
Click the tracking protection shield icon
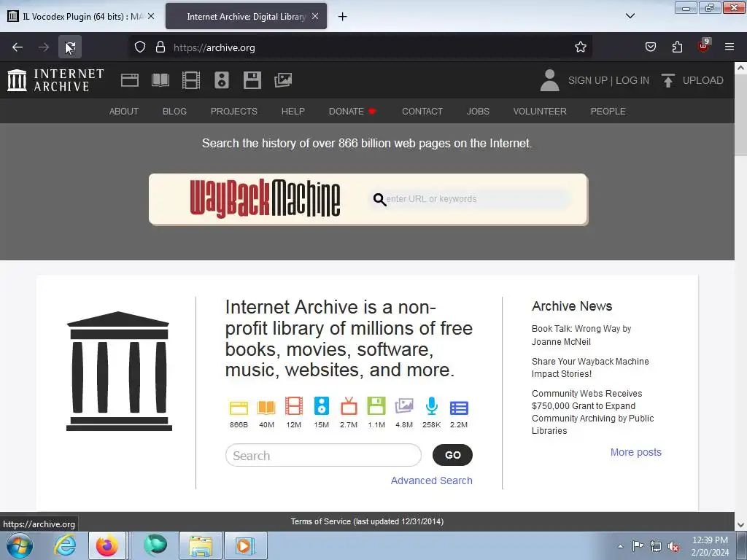click(x=139, y=47)
